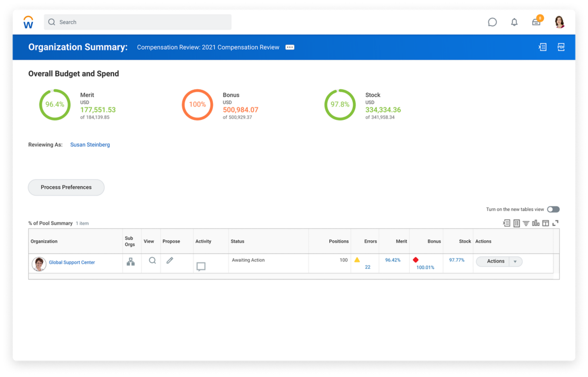
Task: Expand the Actions dropdown arrow
Action: 516,261
